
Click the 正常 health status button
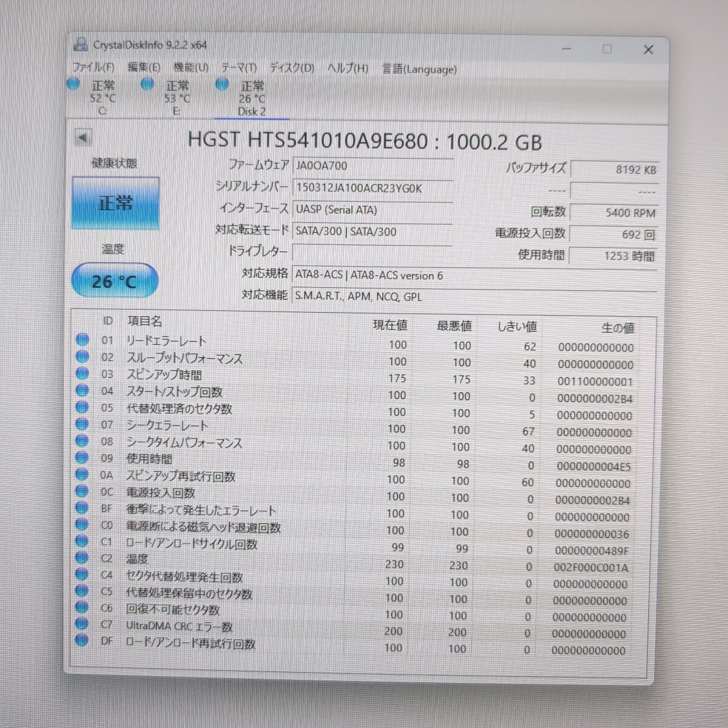click(115, 203)
